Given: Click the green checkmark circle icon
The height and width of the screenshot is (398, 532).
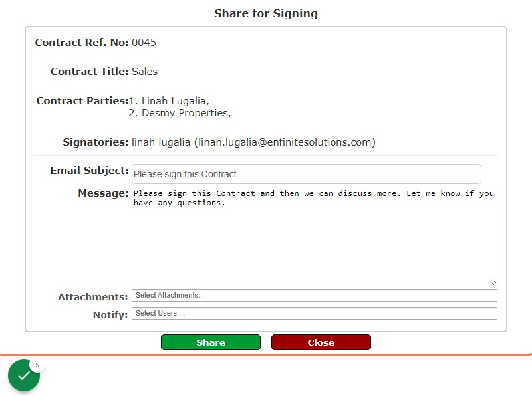Looking at the screenshot, I should [x=24, y=375].
